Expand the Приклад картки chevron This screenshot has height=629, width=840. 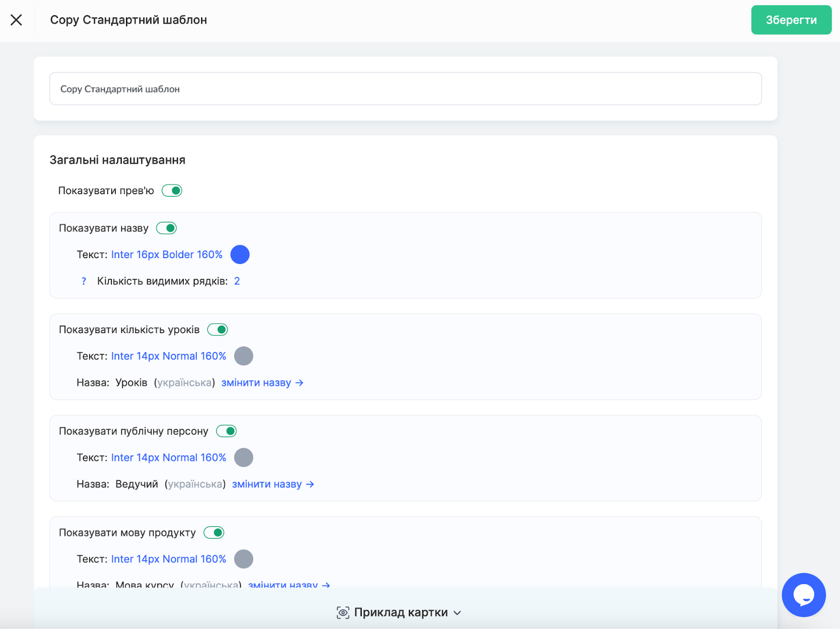click(x=457, y=613)
